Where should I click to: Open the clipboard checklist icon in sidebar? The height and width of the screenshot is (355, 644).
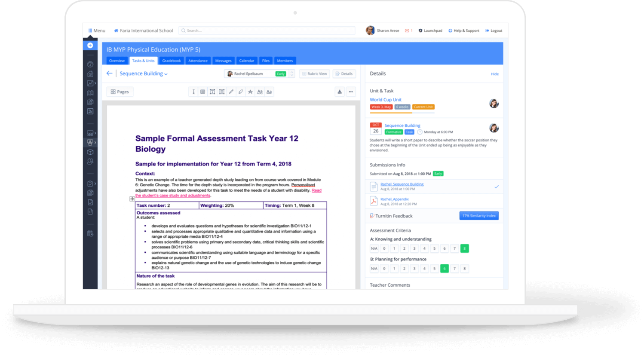click(x=89, y=184)
